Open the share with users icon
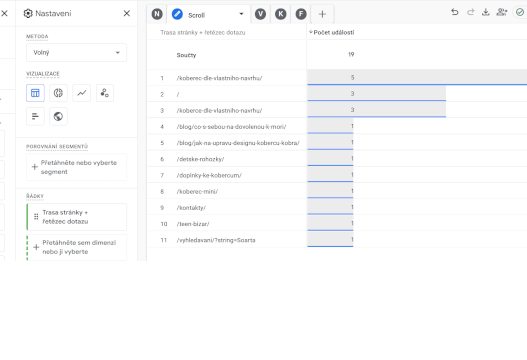 [502, 12]
